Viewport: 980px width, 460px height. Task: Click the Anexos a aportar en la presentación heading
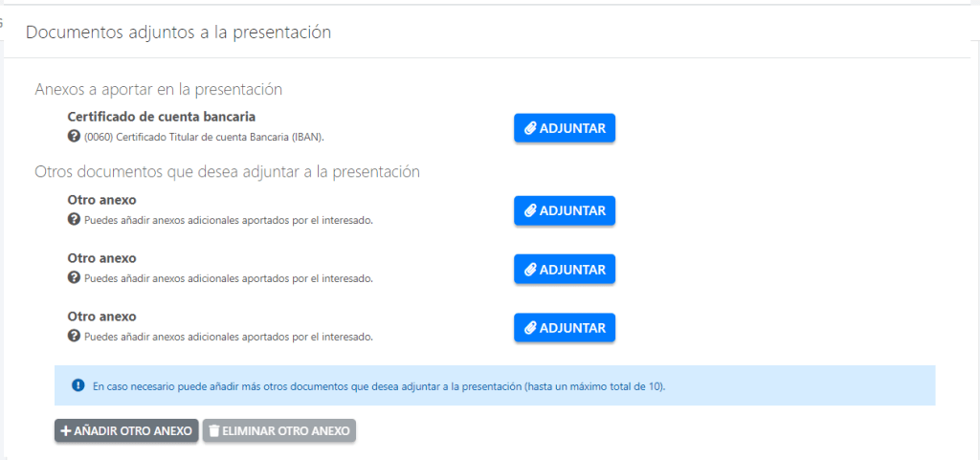158,89
